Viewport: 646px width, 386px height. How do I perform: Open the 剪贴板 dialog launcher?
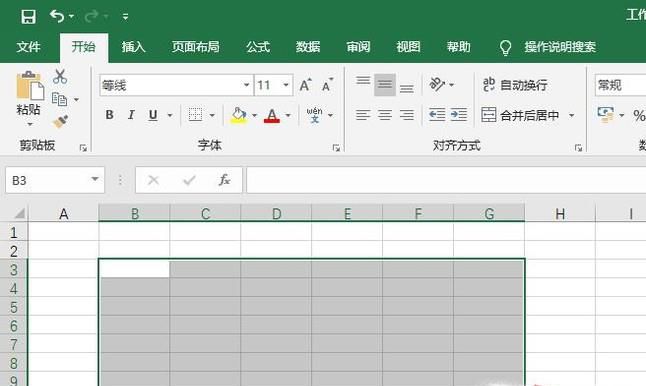point(83,147)
